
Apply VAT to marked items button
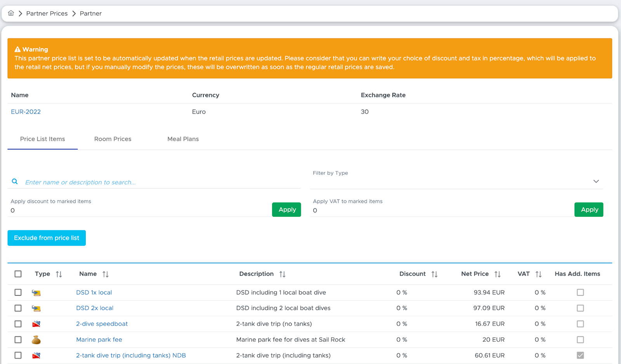pos(589,209)
